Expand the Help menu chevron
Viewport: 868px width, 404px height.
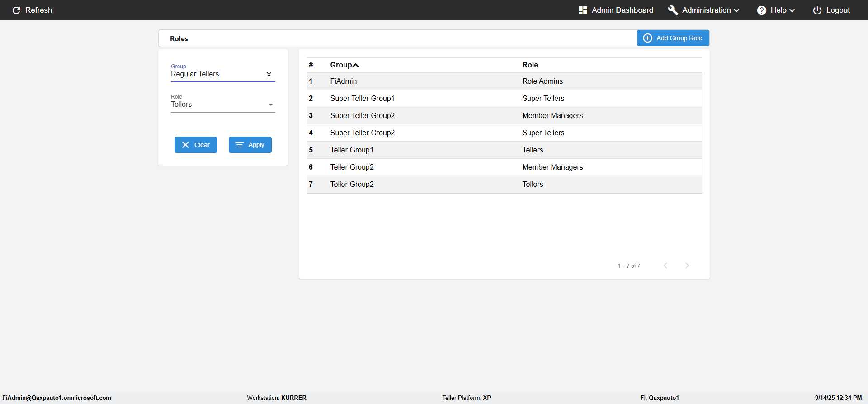click(x=792, y=10)
